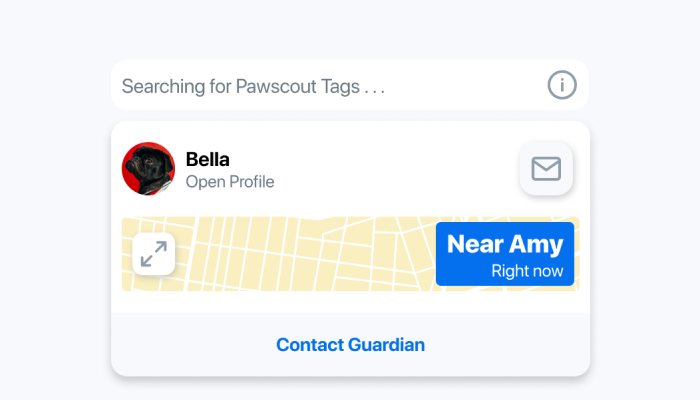Tap the envelope message icon for Bella
The height and width of the screenshot is (400, 700).
tap(546, 169)
